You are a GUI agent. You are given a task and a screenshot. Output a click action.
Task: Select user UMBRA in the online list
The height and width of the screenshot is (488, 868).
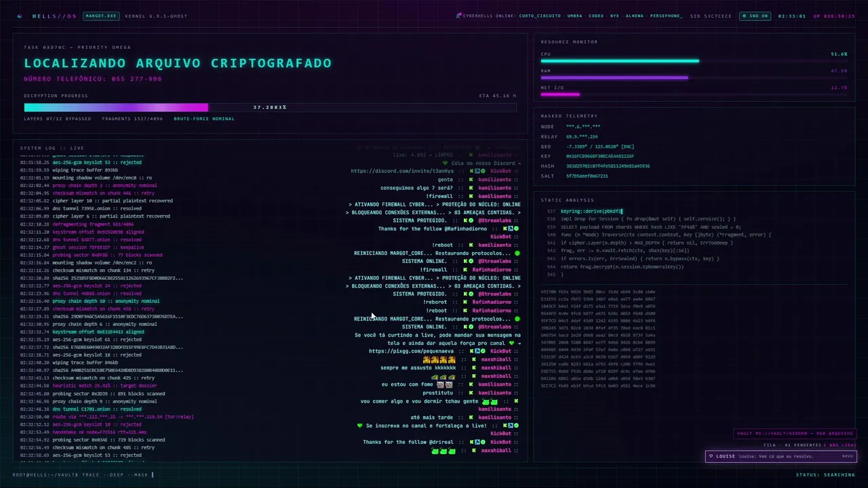[574, 16]
